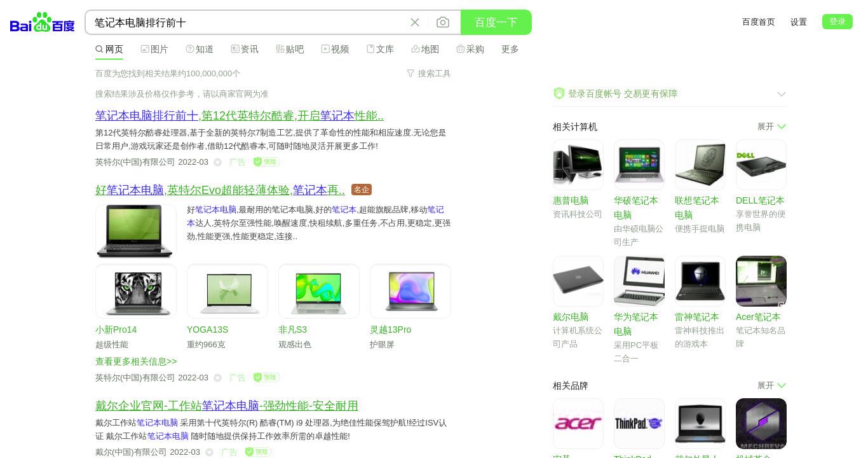The width and height of the screenshot is (868, 458).
Task: Click 英特尔(中国)有限公司 under first result
Action: (x=135, y=162)
